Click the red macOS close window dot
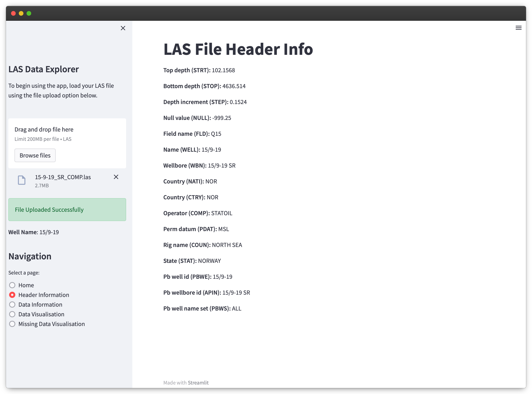532x394 pixels. pyautogui.click(x=13, y=13)
